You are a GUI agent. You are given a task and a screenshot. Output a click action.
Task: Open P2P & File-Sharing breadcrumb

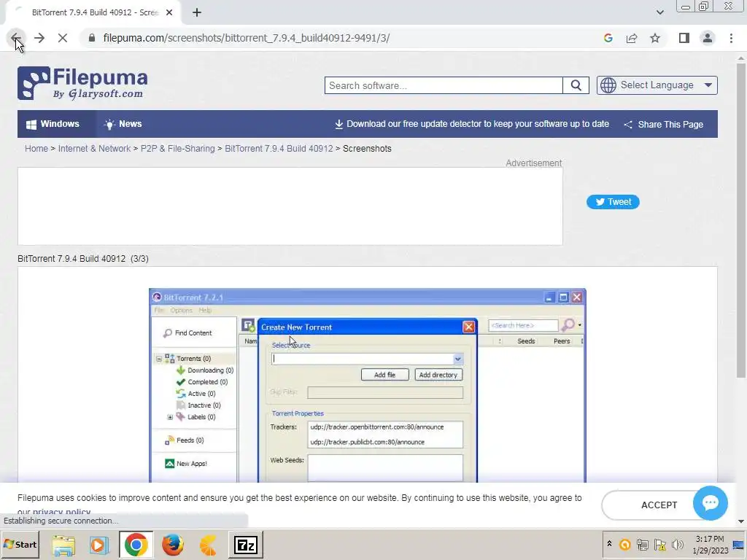pos(178,149)
